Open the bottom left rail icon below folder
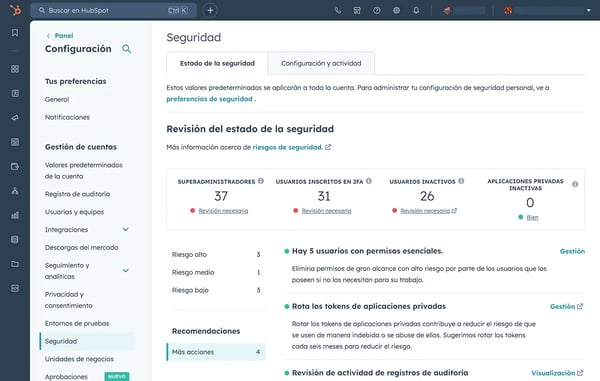This screenshot has height=381, width=600. 15,288
